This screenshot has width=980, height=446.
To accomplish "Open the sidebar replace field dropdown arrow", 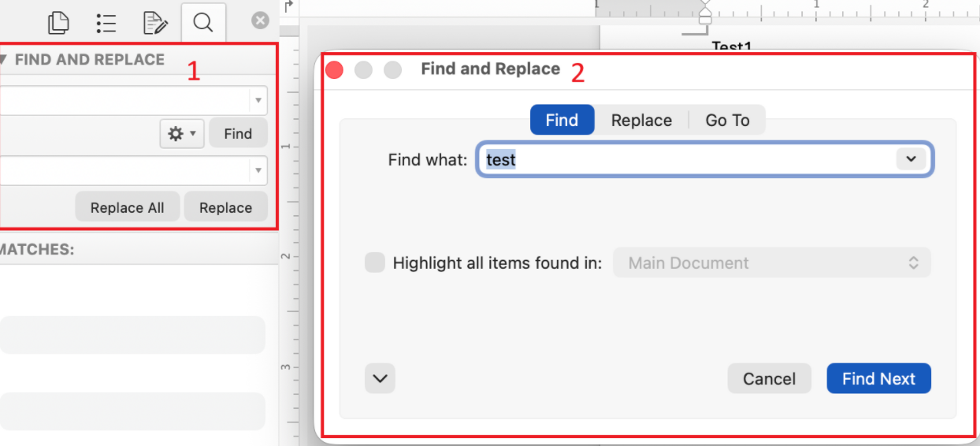I will (x=258, y=170).
